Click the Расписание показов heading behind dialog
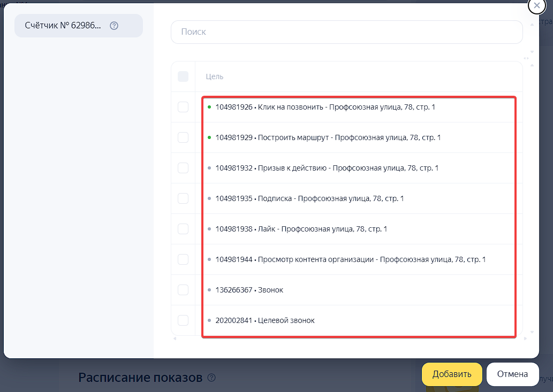Image resolution: width=553 pixels, height=392 pixels. (x=140, y=378)
